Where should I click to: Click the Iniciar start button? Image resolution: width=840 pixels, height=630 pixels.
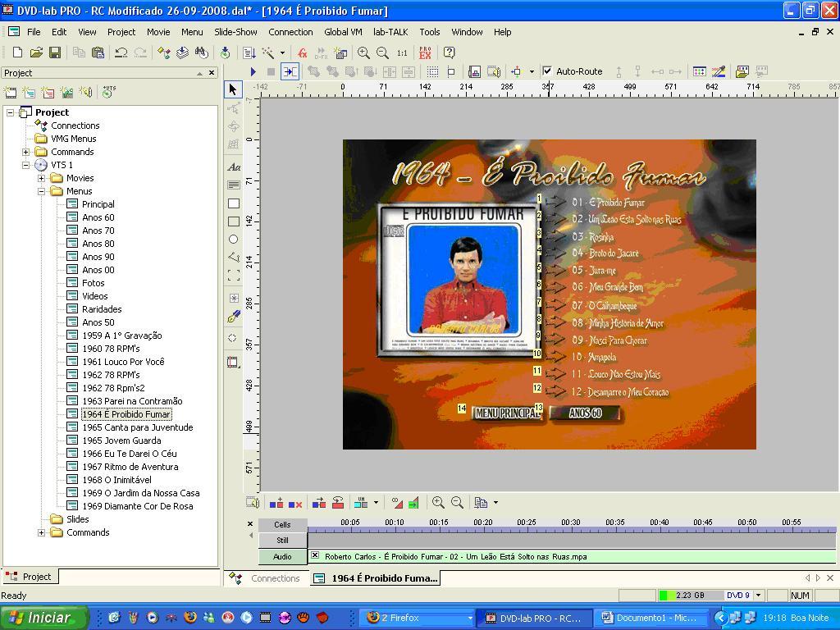43,618
